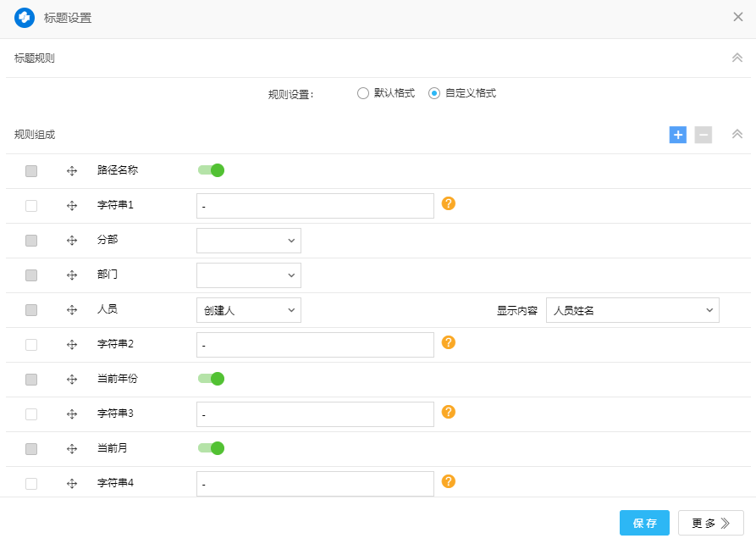Open the 创建人 dropdown for 人员
Viewport: 756px width, 544px height.
coord(248,310)
